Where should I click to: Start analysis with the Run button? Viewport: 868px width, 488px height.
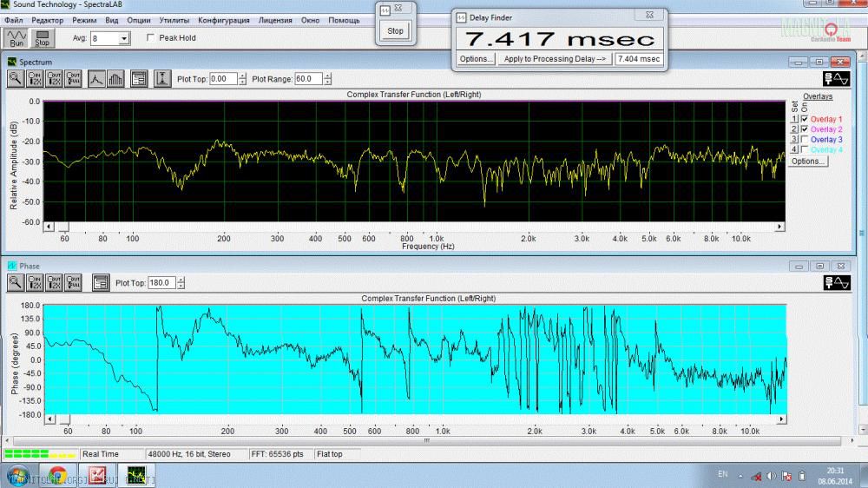coord(16,37)
